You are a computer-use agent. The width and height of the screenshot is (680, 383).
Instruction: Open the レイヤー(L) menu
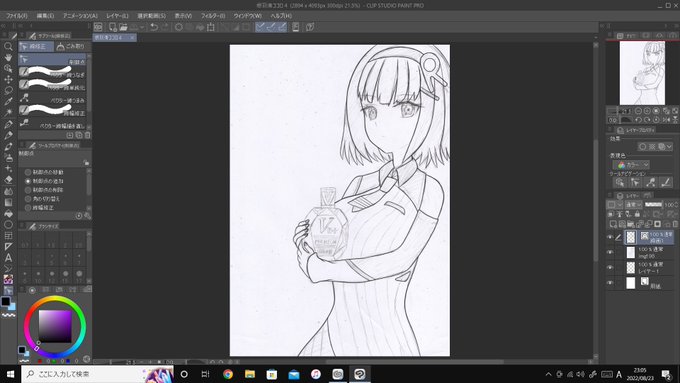point(118,16)
